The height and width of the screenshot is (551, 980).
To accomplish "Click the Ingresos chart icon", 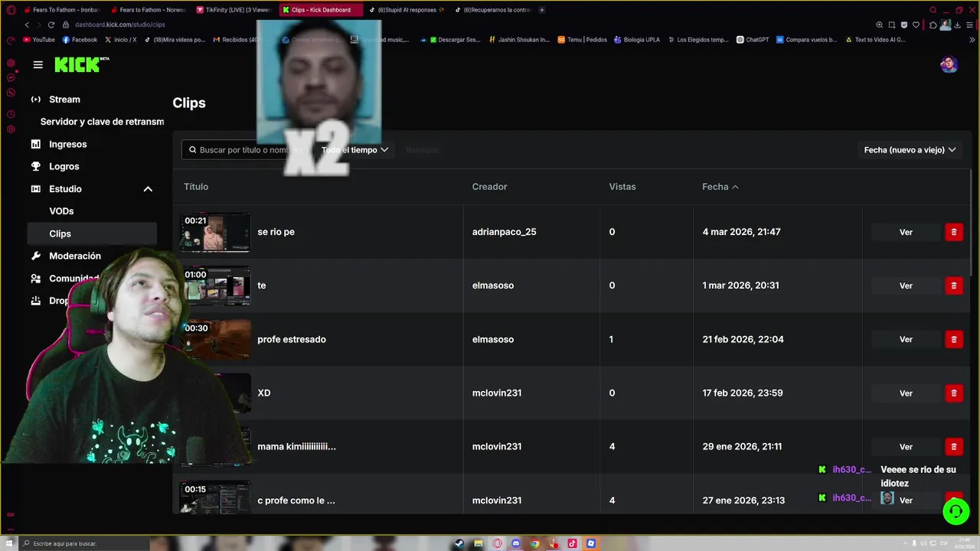I will [x=35, y=144].
